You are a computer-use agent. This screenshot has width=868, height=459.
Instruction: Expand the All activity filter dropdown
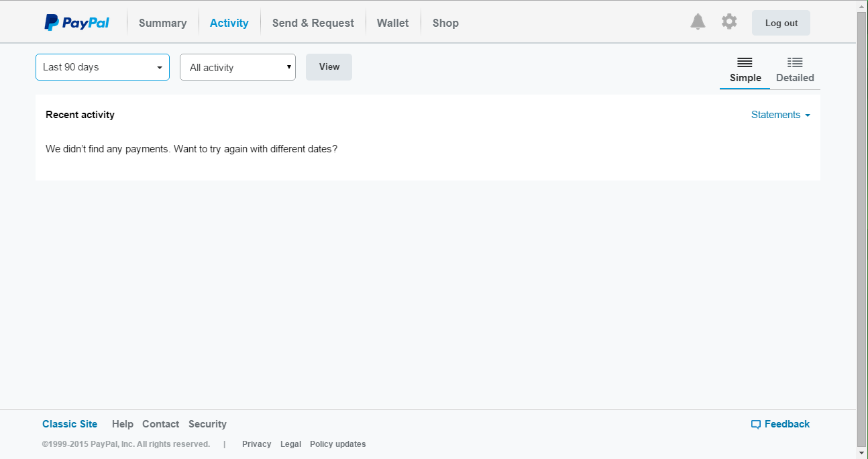tap(237, 67)
